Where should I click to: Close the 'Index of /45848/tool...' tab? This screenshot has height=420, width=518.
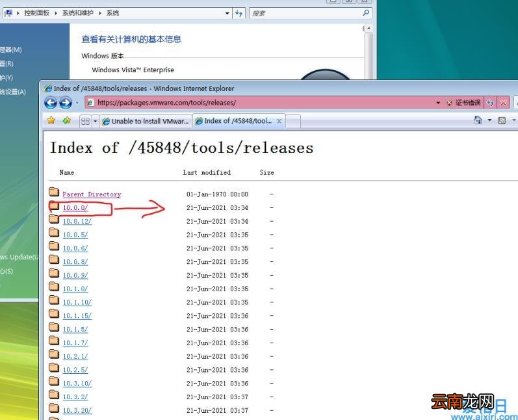coord(279,121)
